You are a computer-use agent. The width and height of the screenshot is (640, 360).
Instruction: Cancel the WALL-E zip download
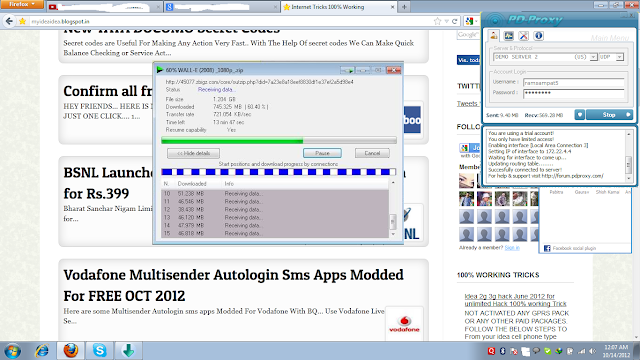pyautogui.click(x=372, y=153)
